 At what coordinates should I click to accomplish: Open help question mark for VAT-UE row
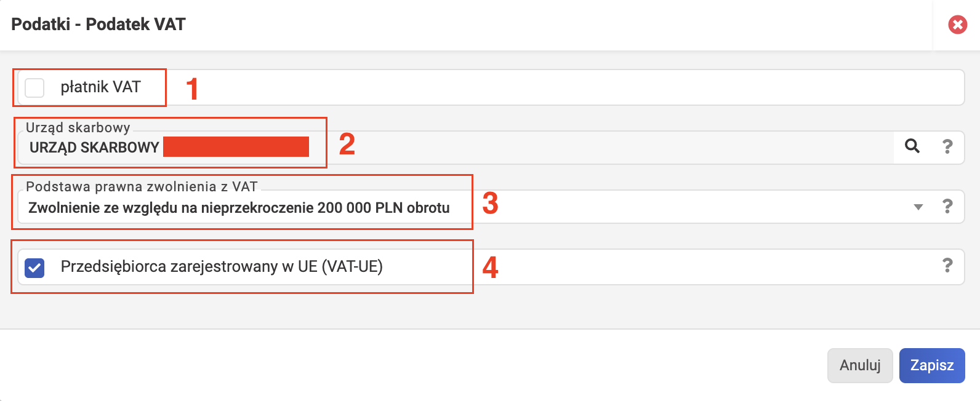947,265
